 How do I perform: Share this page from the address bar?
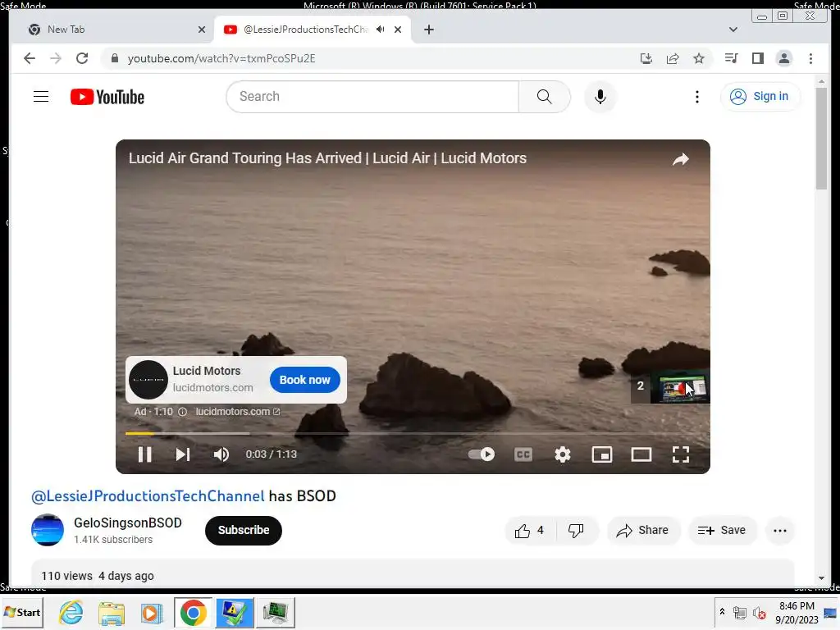[673, 58]
